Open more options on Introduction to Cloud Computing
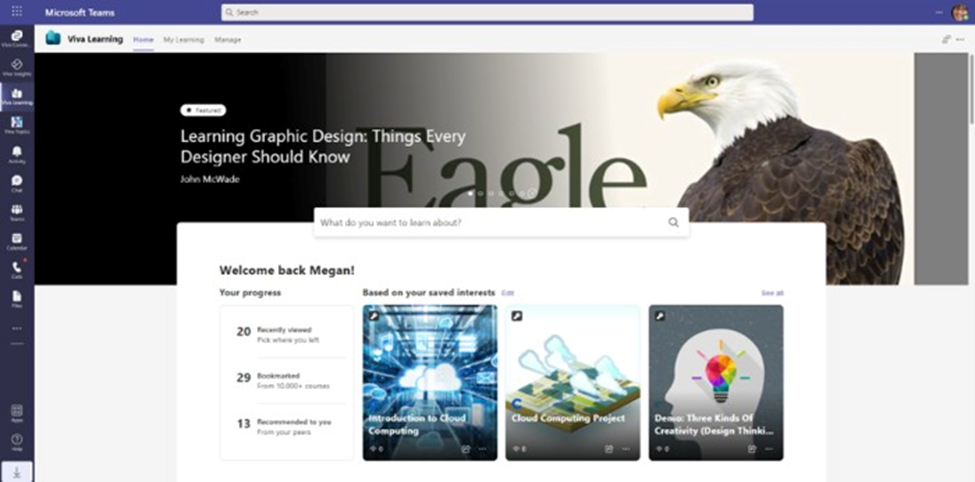Screen dimensions: 975x482 [483, 448]
